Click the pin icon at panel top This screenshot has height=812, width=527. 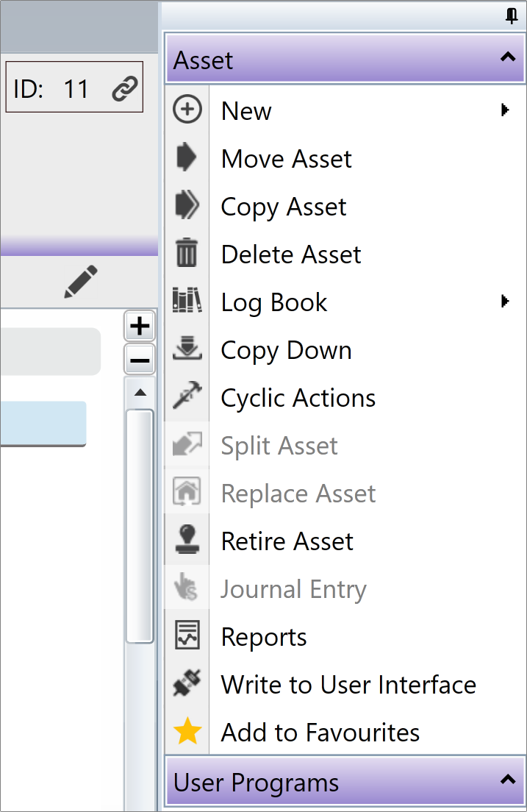pyautogui.click(x=511, y=15)
